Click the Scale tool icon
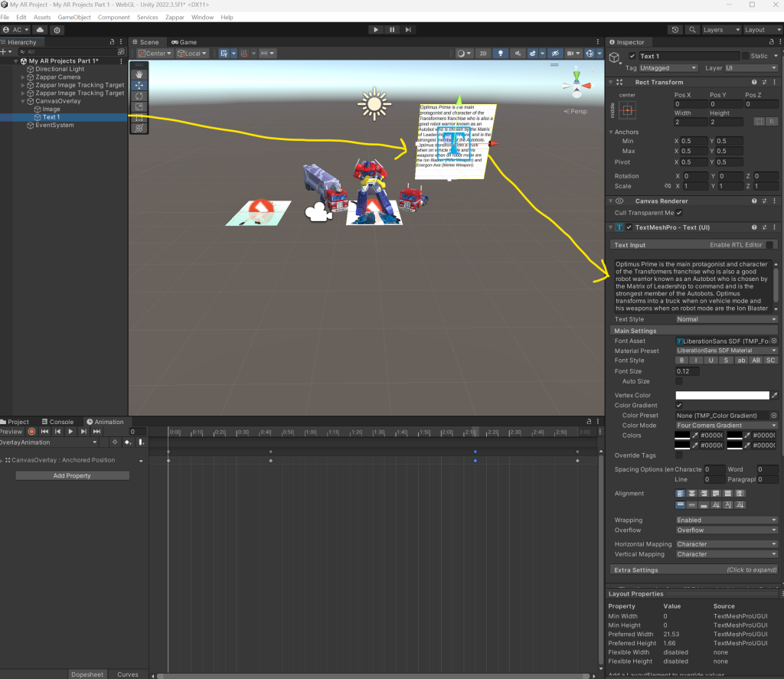This screenshot has width=784, height=679. (x=139, y=107)
